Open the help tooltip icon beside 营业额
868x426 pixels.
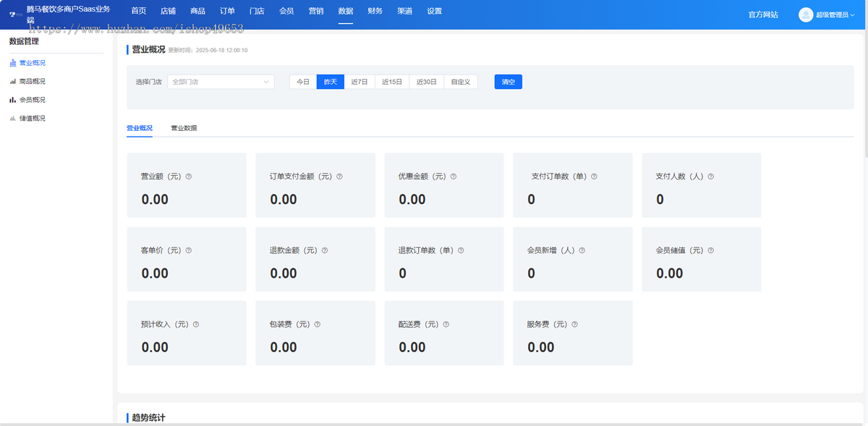[188, 176]
